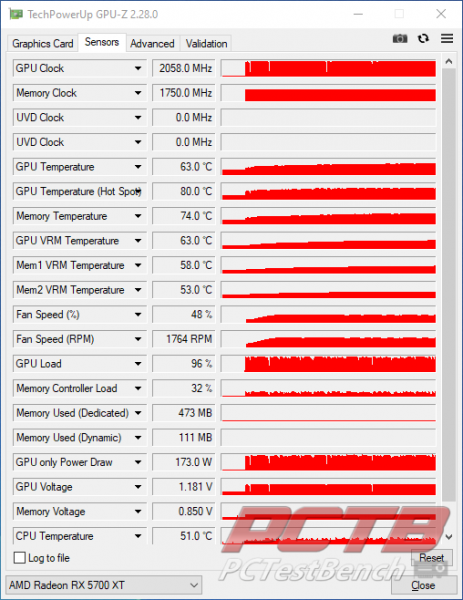This screenshot has height=600, width=463.
Task: Open the hamburger menu icon
Action: pyautogui.click(x=447, y=38)
